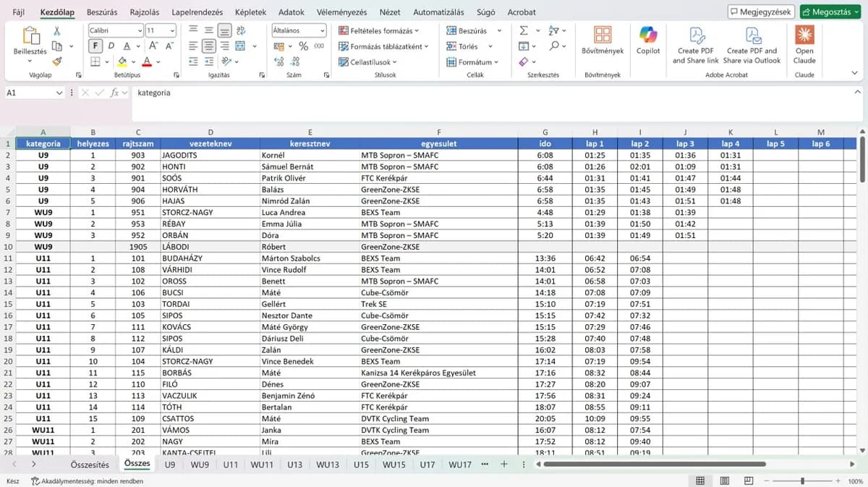Viewport: 868px width, 487px height.
Task: Increase decimal places icon
Action: [279, 62]
